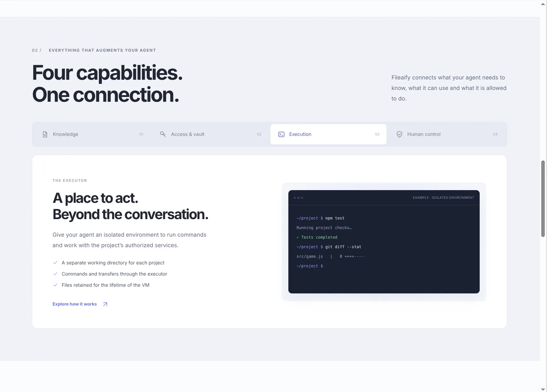Click the 'git diff --stat' command
Viewport: 547px width, 392px height.
pyautogui.click(x=343, y=247)
